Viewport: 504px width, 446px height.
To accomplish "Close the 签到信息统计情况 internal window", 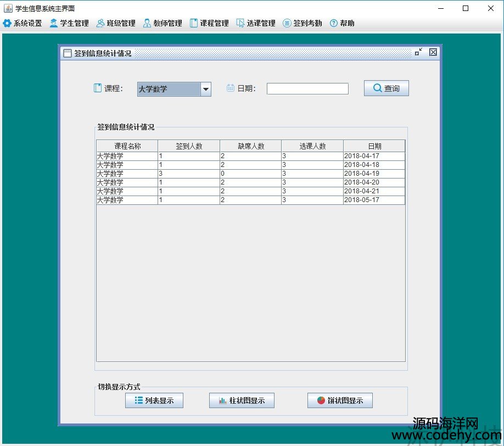I will (433, 52).
